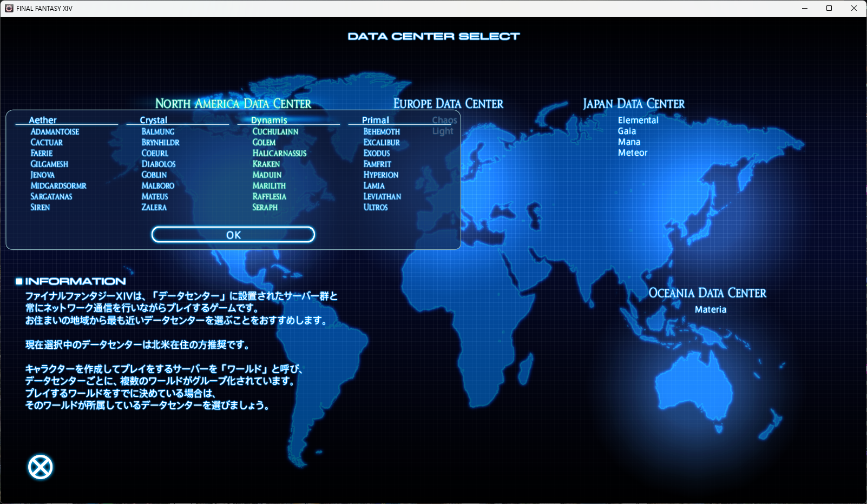867x504 pixels.
Task: Select the Dynamis data center
Action: (269, 120)
